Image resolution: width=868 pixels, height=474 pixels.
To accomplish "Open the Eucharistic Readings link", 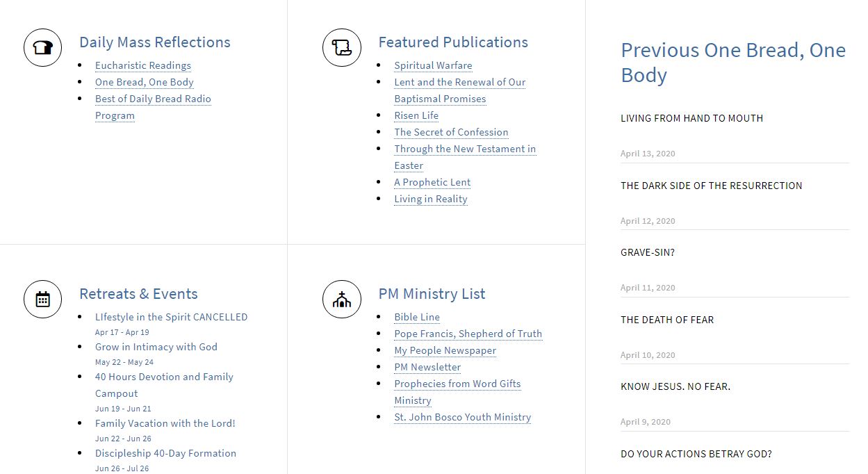I will click(x=143, y=65).
